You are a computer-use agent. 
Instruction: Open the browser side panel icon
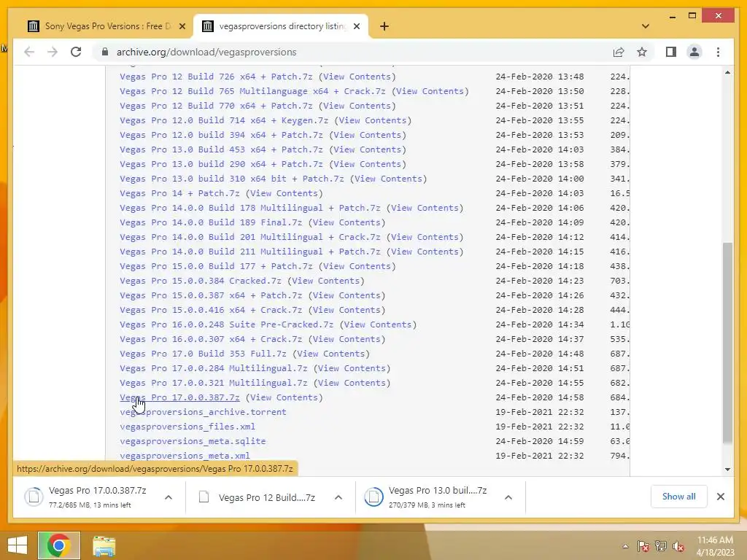(x=671, y=52)
